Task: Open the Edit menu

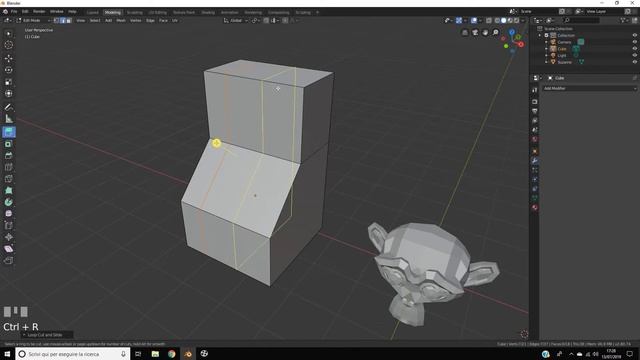Action: 25,12
